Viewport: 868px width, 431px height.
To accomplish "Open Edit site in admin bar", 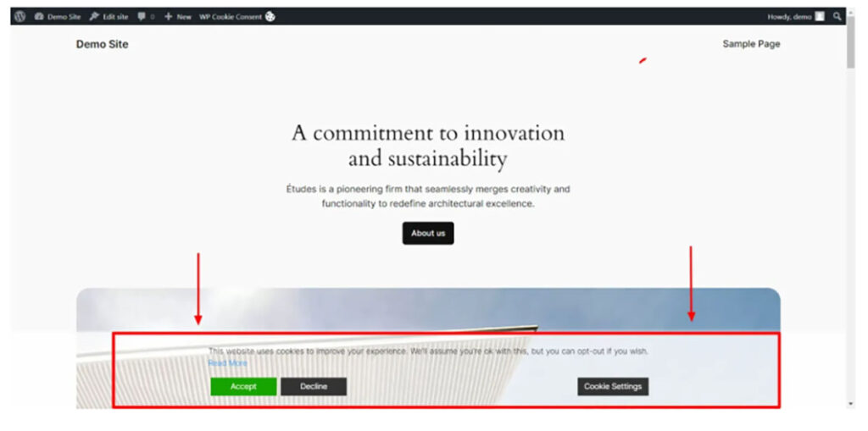I will tap(108, 17).
